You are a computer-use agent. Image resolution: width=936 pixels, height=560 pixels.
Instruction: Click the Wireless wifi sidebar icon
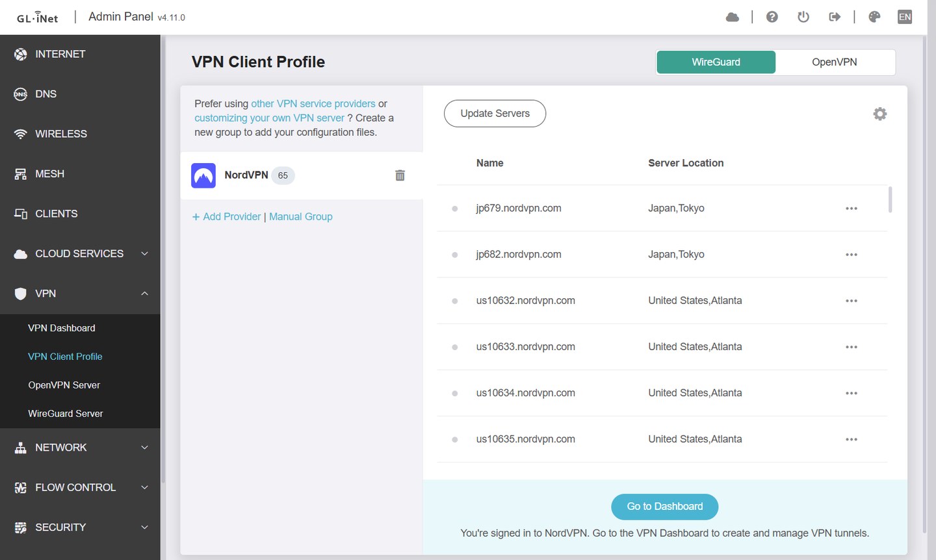[x=21, y=134]
